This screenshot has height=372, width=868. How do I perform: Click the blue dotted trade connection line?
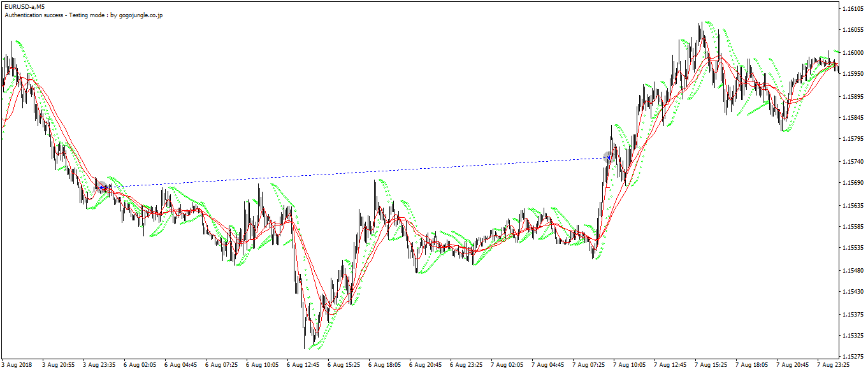354,172
